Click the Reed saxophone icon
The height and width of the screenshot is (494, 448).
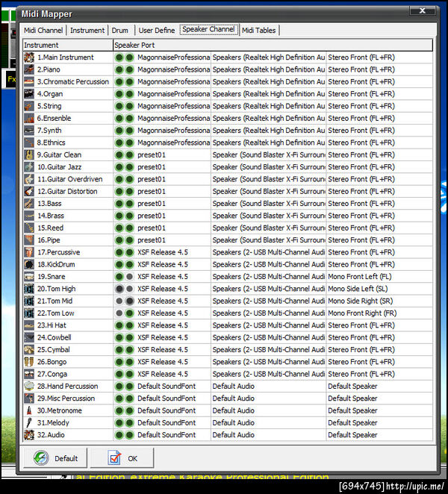[x=29, y=228]
